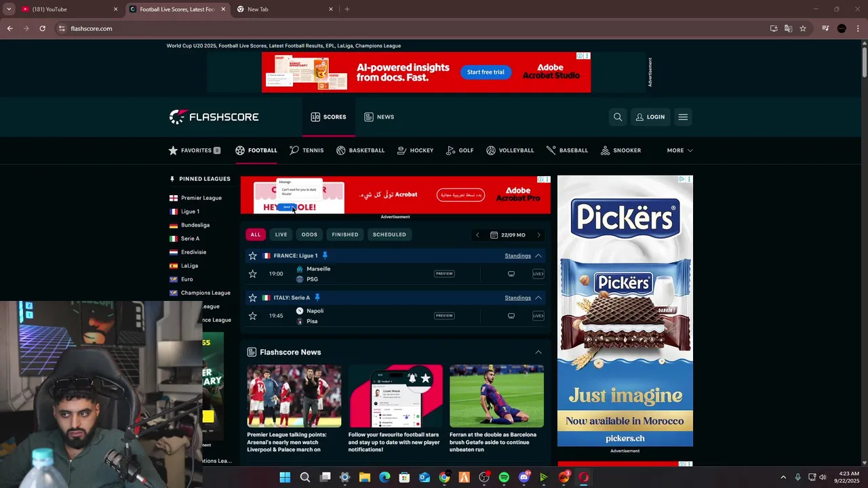Open the Flashscore search icon
The width and height of the screenshot is (868, 488).
pos(618,117)
